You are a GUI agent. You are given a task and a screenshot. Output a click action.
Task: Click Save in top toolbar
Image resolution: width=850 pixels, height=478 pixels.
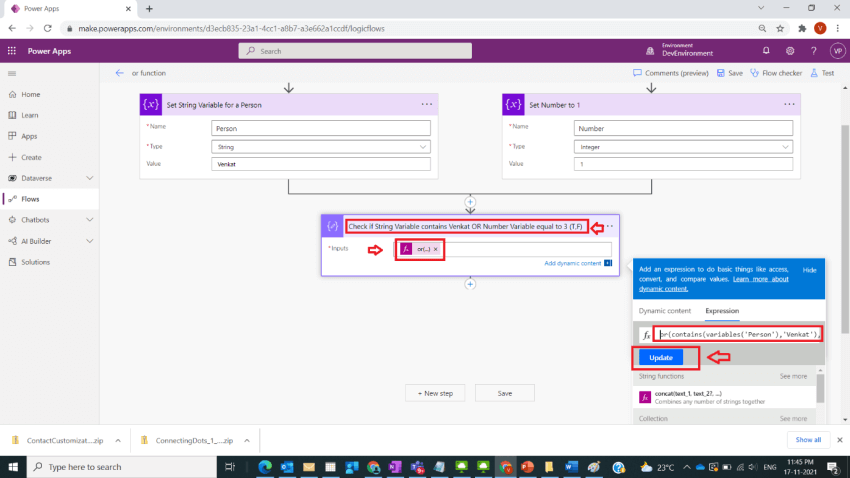(730, 73)
